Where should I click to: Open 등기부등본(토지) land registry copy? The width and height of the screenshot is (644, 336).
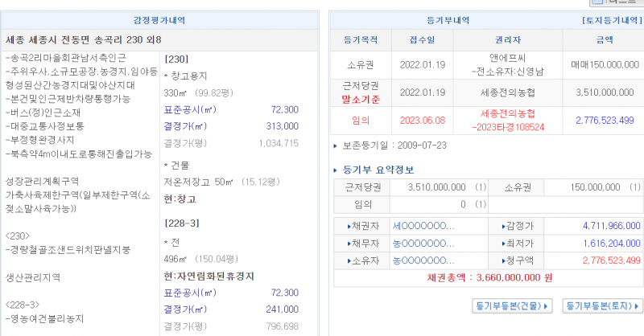pyautogui.click(x=601, y=305)
